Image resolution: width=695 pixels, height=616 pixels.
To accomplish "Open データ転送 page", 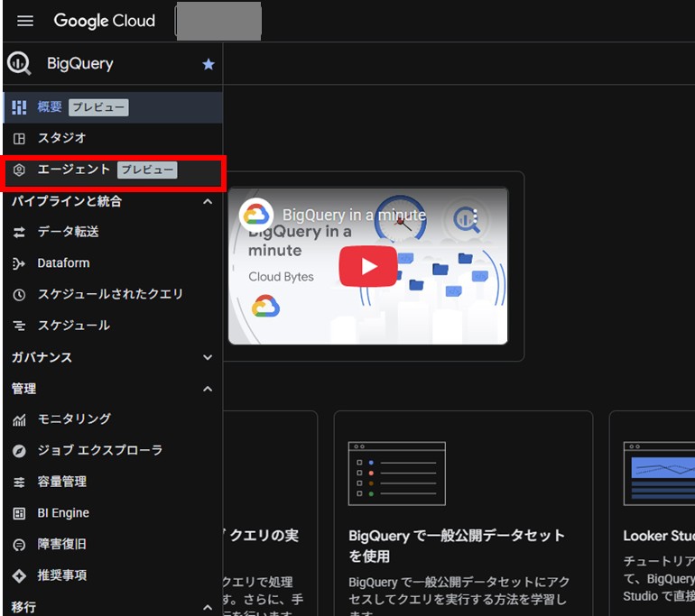I will pos(113,232).
